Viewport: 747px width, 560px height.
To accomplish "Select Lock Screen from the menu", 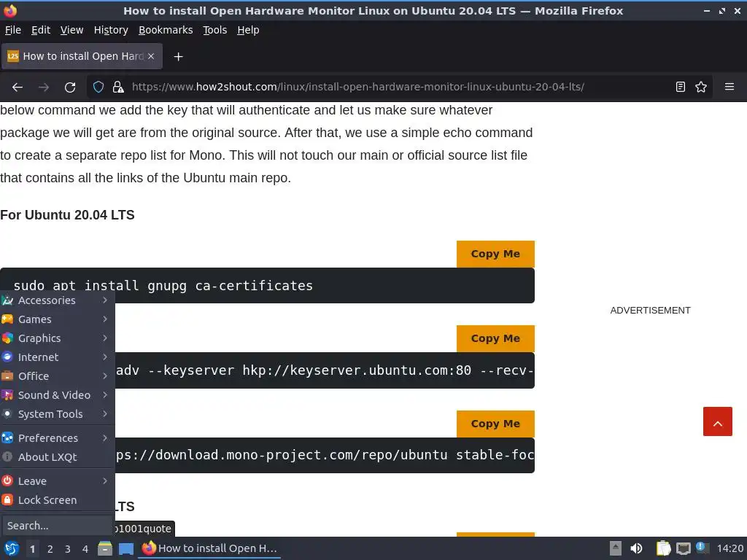I will pos(57,500).
